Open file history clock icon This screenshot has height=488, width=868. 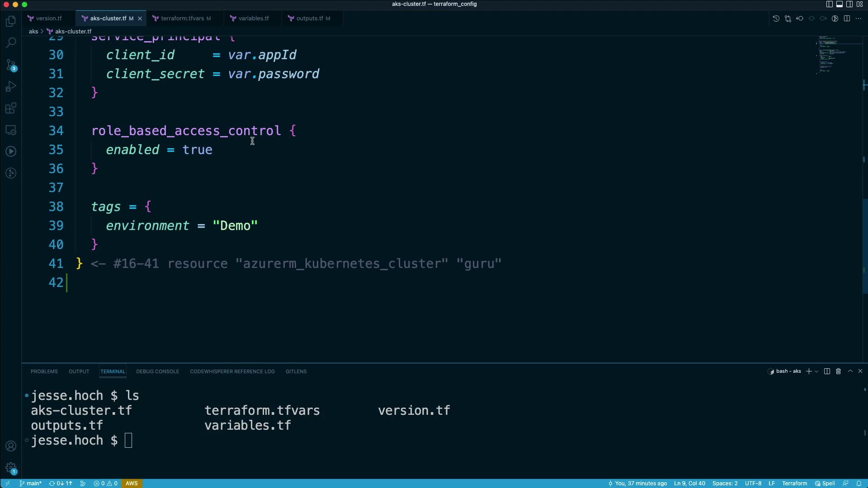point(776,19)
